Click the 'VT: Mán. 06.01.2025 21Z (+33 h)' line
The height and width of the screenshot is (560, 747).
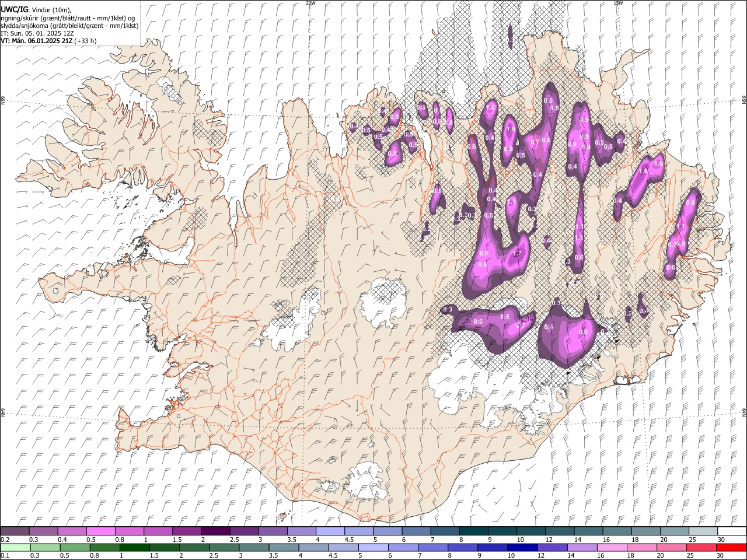48,41
